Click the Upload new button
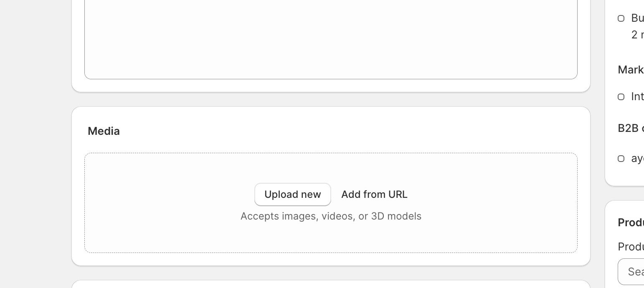 pos(292,195)
